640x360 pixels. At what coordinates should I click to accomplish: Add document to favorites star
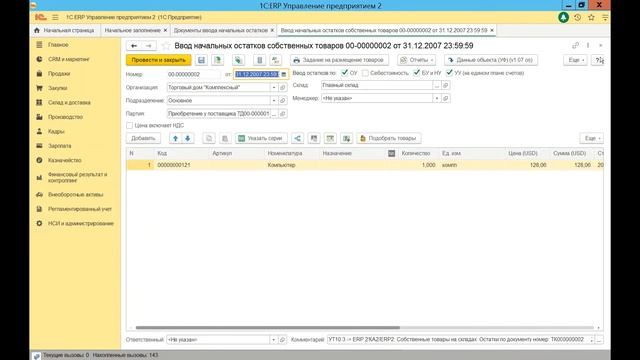tap(166, 46)
